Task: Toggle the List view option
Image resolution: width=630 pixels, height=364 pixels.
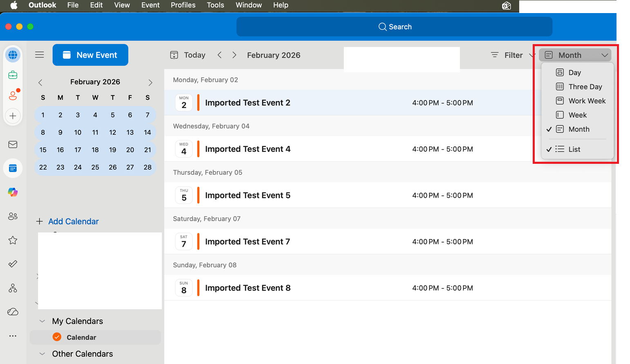Action: click(577, 149)
